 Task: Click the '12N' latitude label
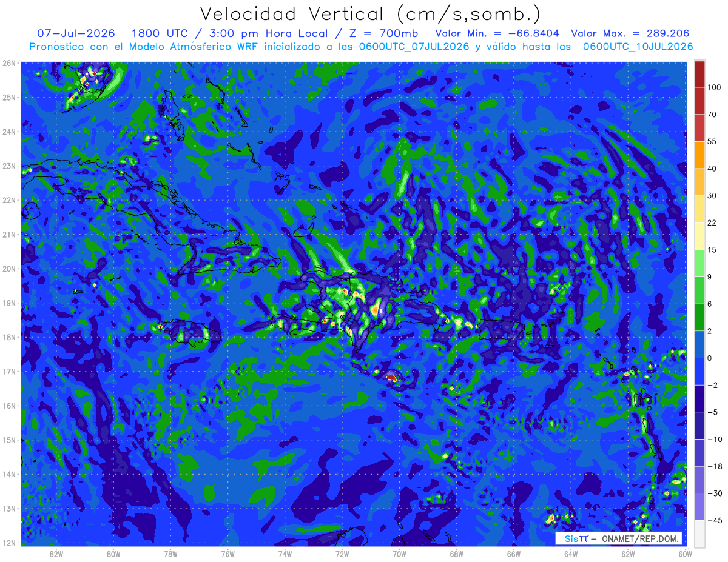9,543
